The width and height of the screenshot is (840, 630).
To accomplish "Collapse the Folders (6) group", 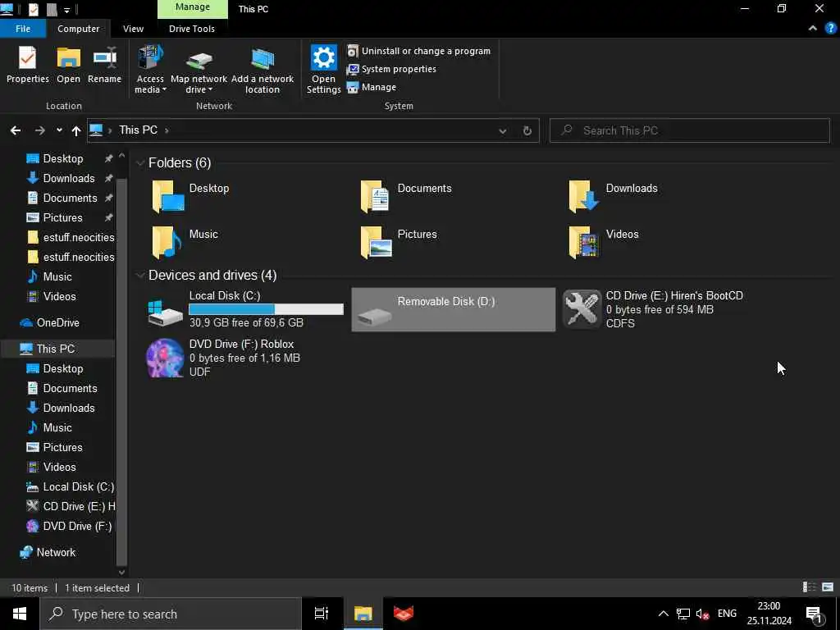I will click(x=140, y=163).
